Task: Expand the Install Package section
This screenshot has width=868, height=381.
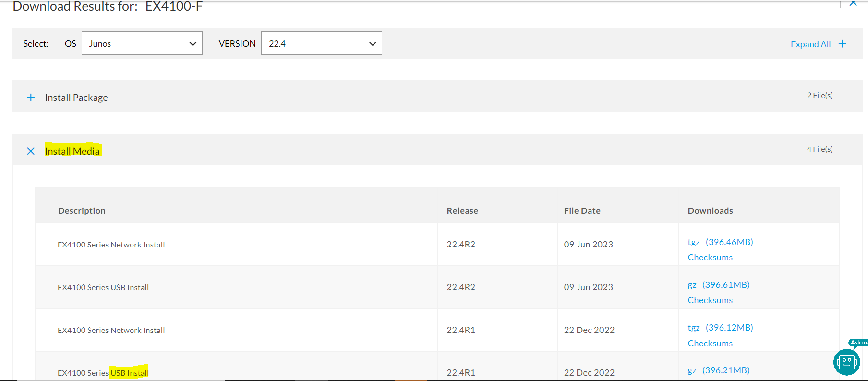Action: [x=31, y=98]
